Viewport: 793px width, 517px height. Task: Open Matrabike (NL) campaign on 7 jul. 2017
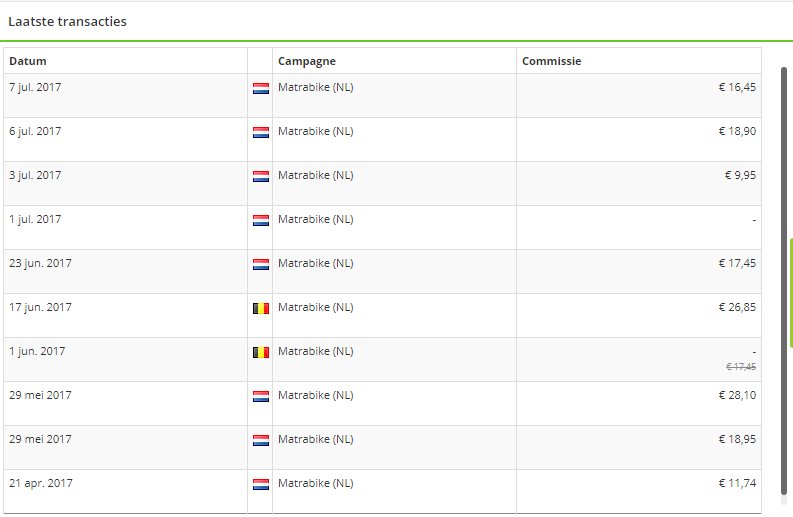pos(316,87)
